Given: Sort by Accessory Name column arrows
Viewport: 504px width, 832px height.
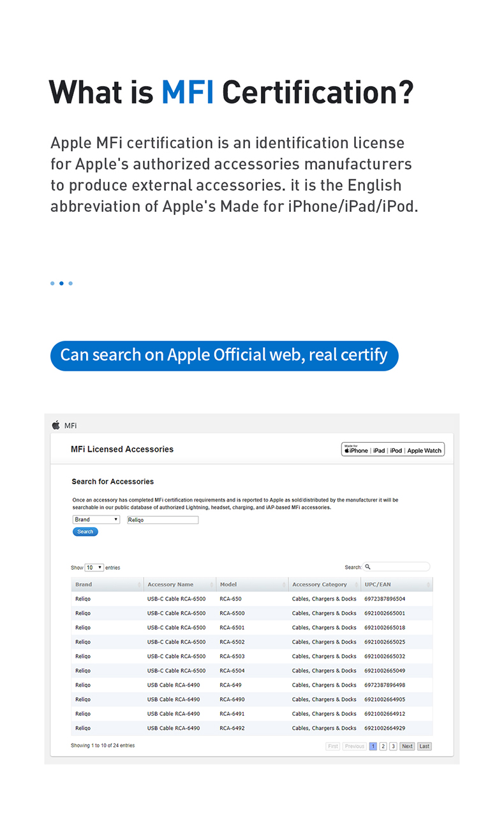Looking at the screenshot, I should pos(212,584).
